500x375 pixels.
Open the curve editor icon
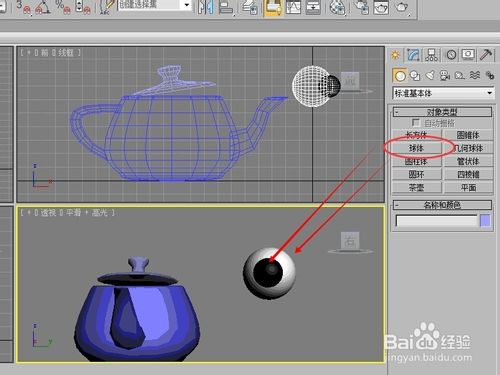click(x=293, y=7)
